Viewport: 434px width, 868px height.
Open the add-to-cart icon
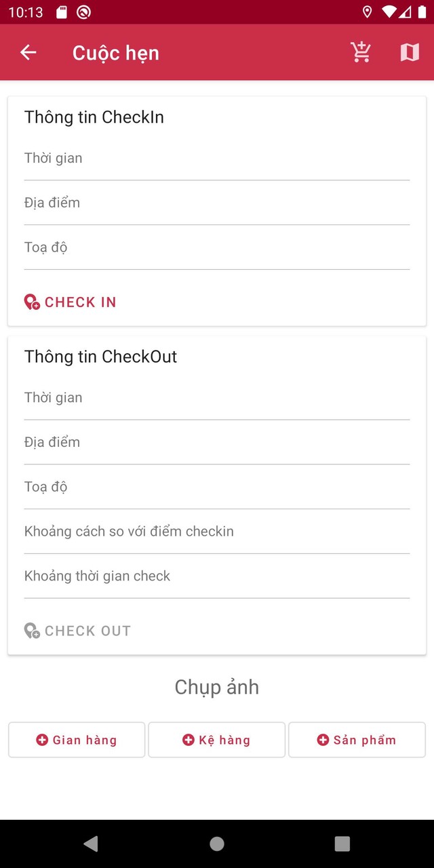tap(361, 52)
